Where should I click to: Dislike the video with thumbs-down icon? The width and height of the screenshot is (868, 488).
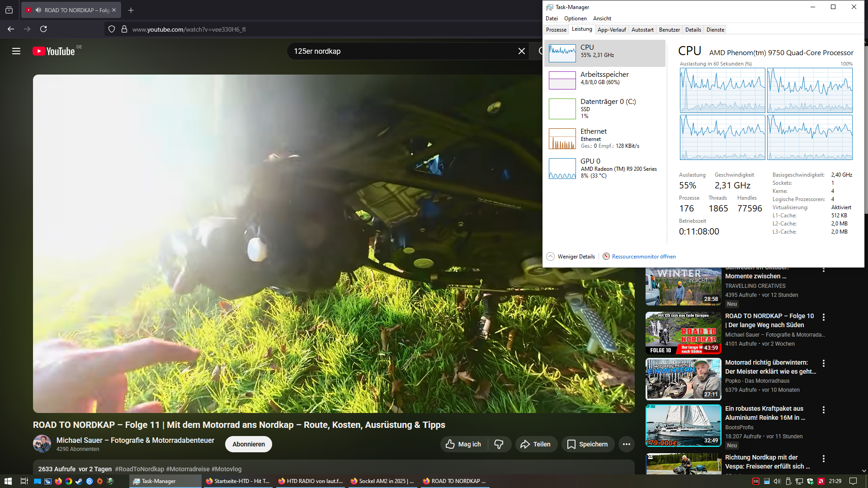pos(499,444)
